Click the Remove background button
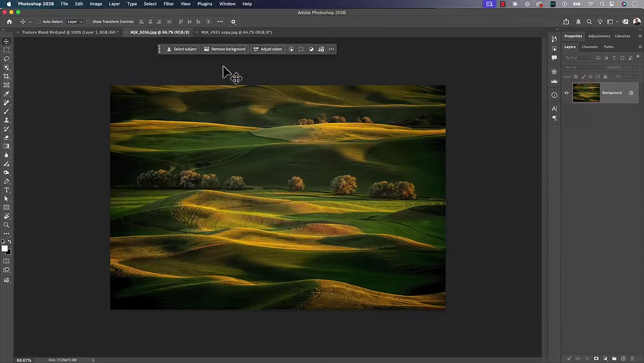644x363 pixels. [x=225, y=49]
